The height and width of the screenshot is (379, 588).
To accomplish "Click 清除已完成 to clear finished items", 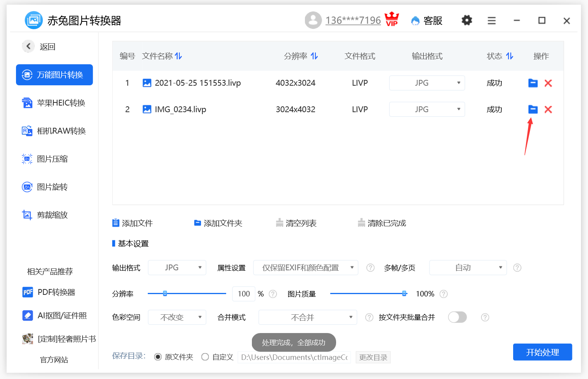I will (x=382, y=223).
